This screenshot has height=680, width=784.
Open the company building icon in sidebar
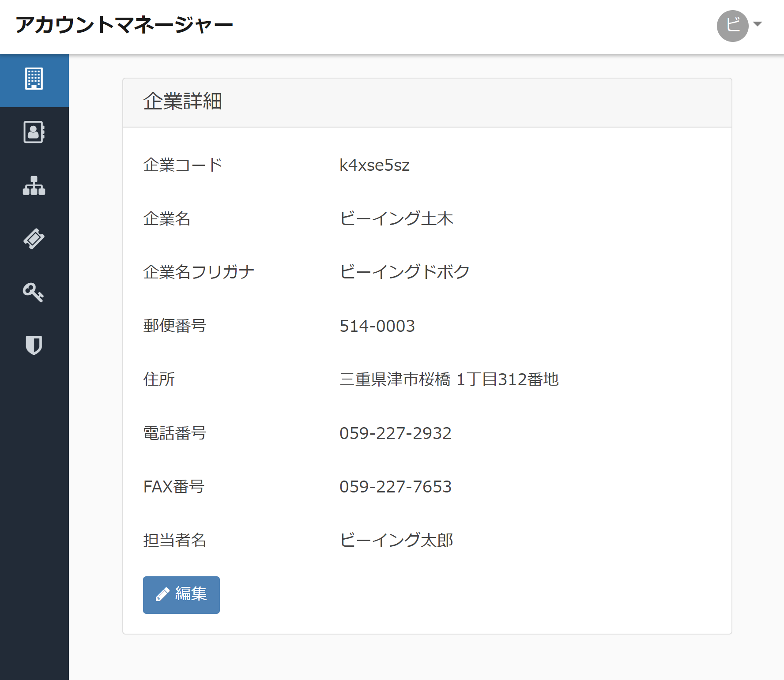(34, 79)
